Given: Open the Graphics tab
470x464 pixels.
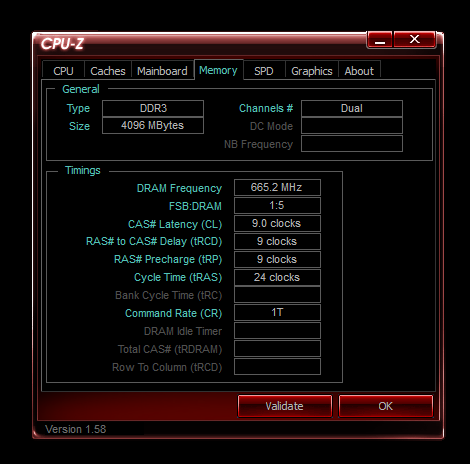Looking at the screenshot, I should coord(312,71).
